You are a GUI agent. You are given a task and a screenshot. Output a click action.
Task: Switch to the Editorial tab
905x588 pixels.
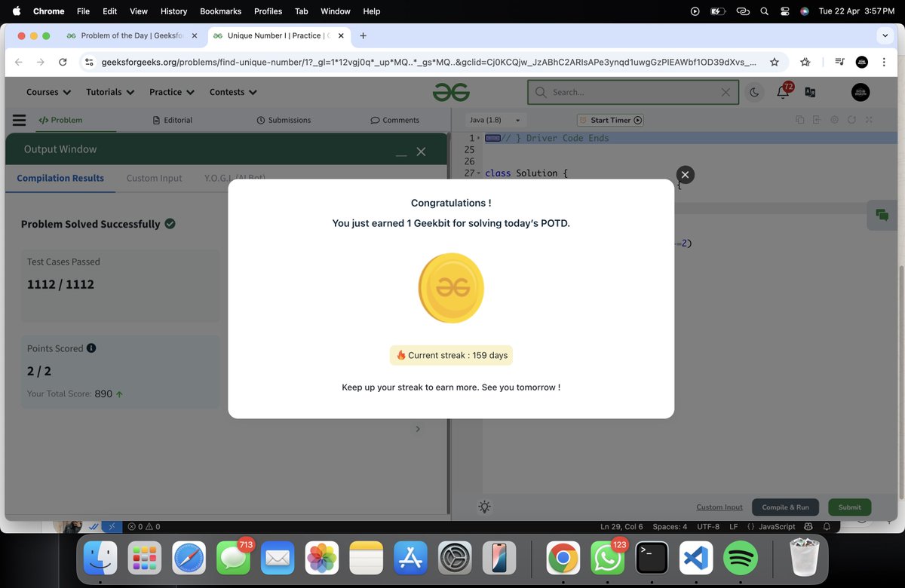(x=172, y=120)
